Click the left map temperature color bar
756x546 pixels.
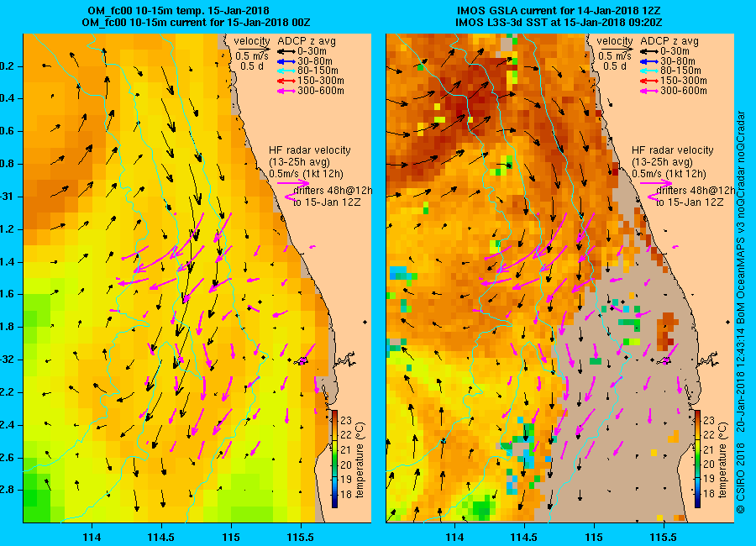coord(334,459)
